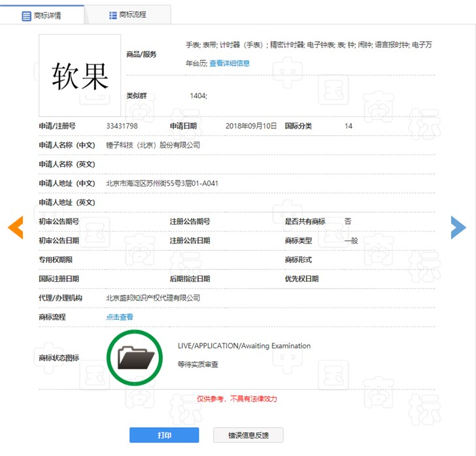Select applicant name 锤子科技（北京）股份有限公司

click(153, 145)
